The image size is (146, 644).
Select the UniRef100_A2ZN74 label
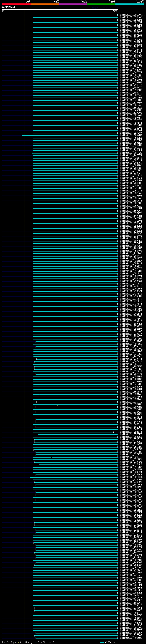[131, 50]
